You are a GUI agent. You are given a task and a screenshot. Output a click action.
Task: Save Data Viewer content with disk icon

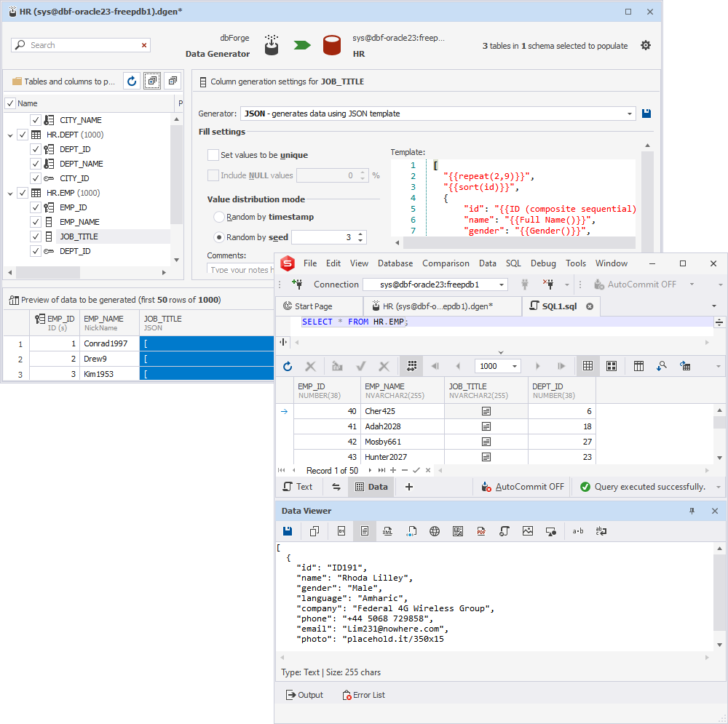coord(288,531)
